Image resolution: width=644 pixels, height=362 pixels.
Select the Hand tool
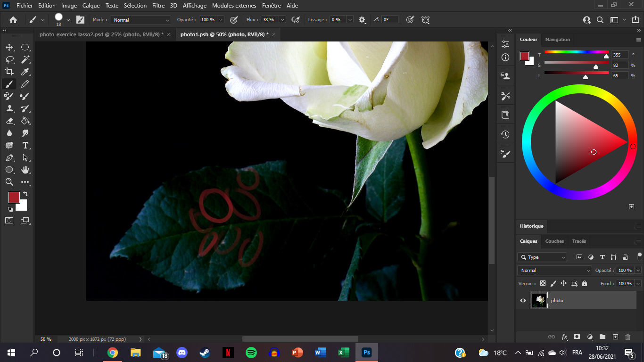25,170
